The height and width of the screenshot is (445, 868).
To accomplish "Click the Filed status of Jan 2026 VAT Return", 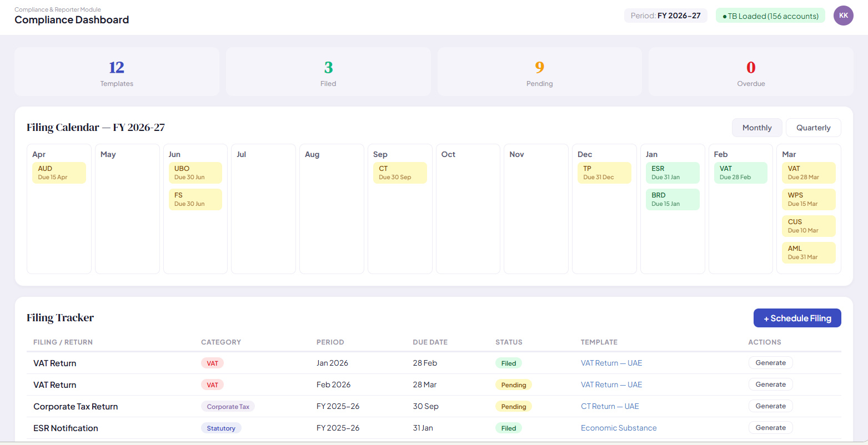I will (x=509, y=363).
